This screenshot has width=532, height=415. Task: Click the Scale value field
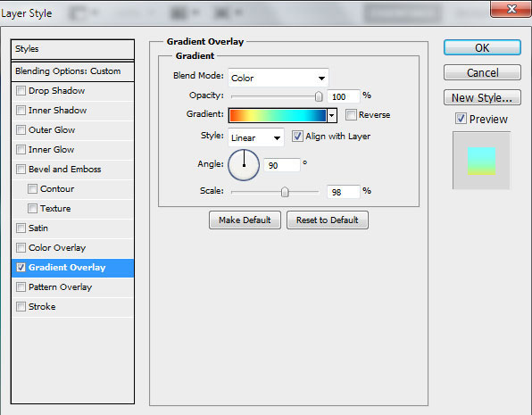343,192
